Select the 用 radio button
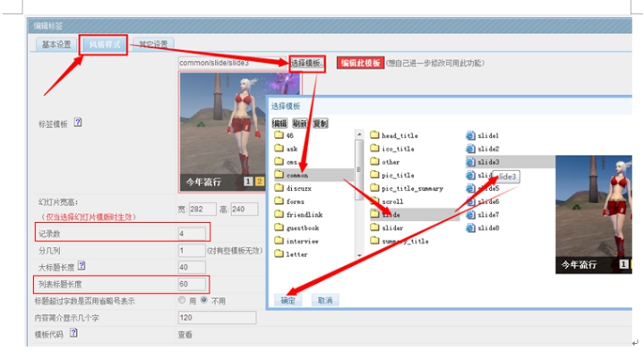The width and height of the screenshot is (644, 360). point(182,301)
